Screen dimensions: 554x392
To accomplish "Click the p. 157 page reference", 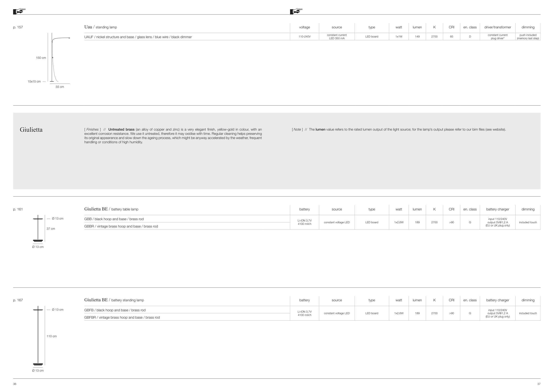I will 18,27.
